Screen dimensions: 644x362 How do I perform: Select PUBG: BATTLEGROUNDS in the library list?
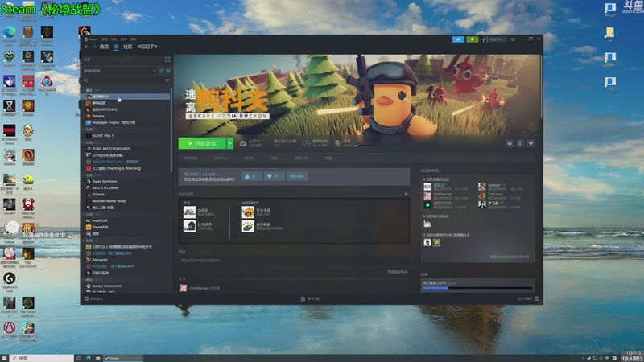(x=126, y=149)
